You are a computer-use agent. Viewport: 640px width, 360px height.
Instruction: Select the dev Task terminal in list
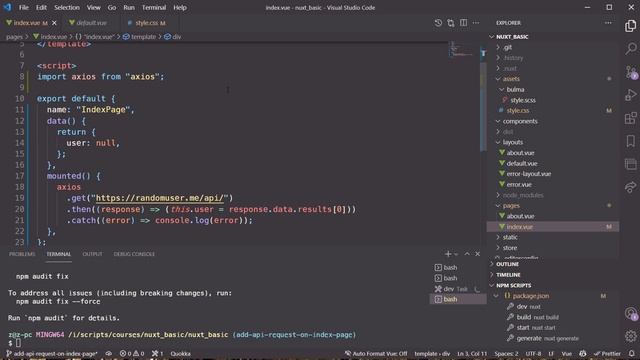(x=458, y=289)
